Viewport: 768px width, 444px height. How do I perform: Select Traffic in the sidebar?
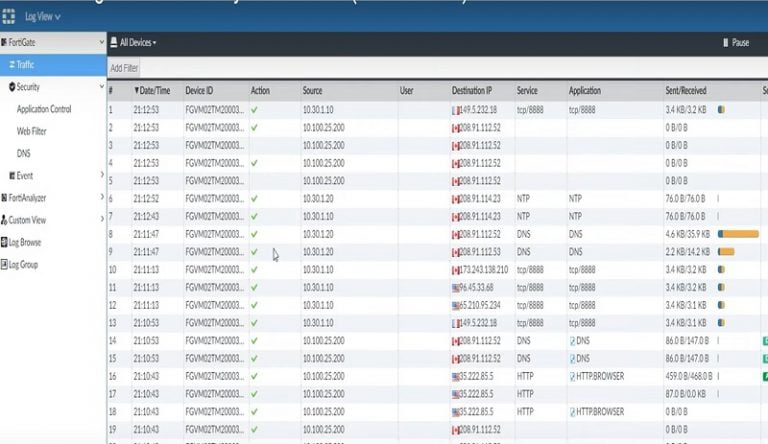click(x=25, y=65)
